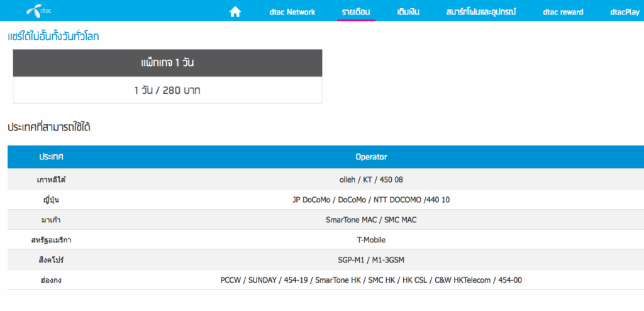Click the olleh / KT / 450 08 cell
Screen dimensions: 644x311
pyautogui.click(x=371, y=179)
